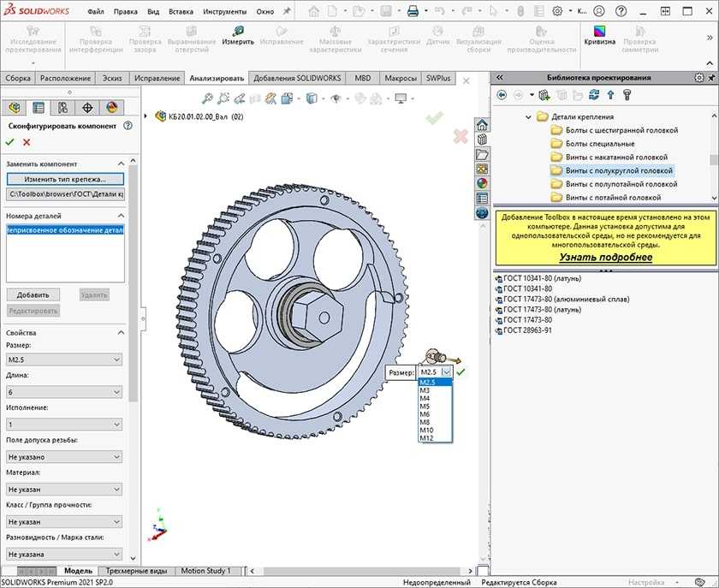719x588 pixels.
Task: Follow the Узнать подробнее link
Action: [605, 258]
